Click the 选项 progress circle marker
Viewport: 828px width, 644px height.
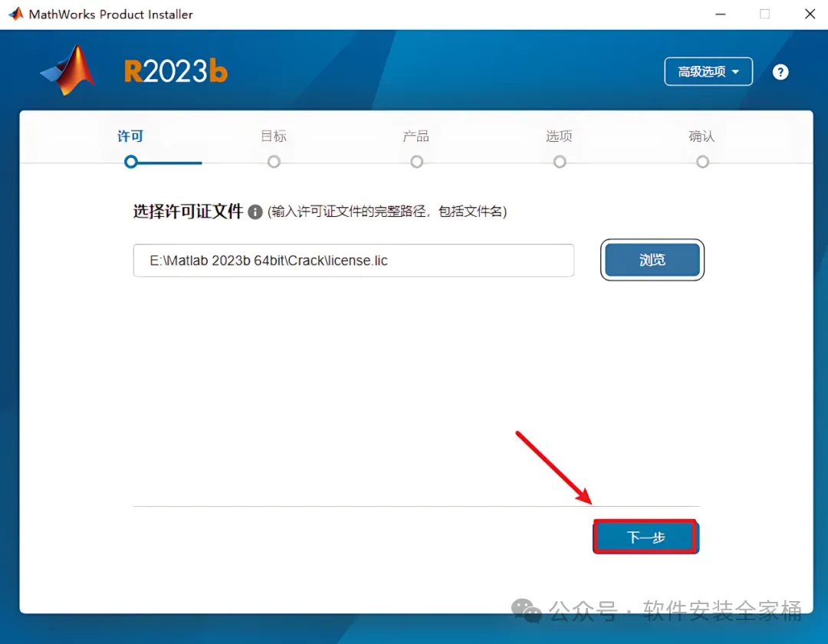[560, 162]
